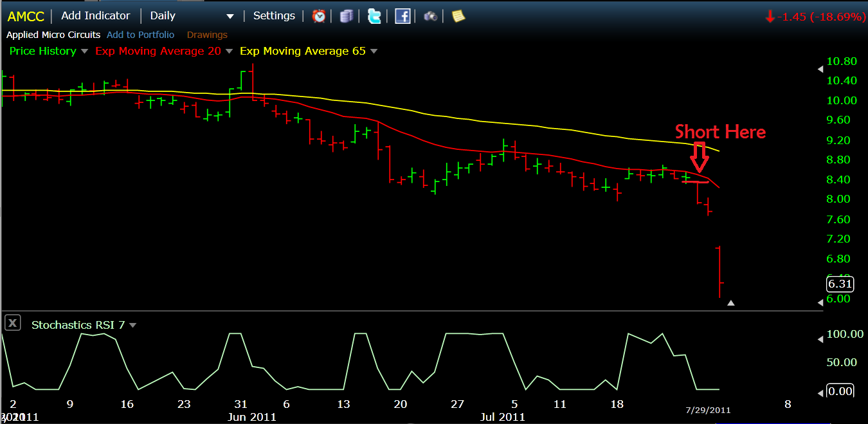Click the 7/29/2011 date label

(707, 410)
